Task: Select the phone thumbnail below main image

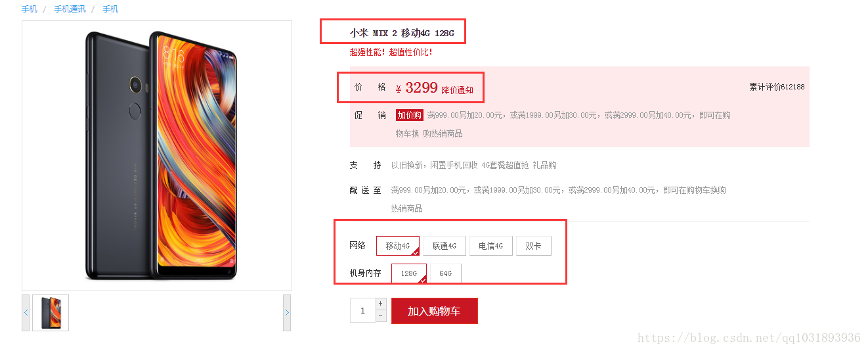Action: pyautogui.click(x=51, y=313)
